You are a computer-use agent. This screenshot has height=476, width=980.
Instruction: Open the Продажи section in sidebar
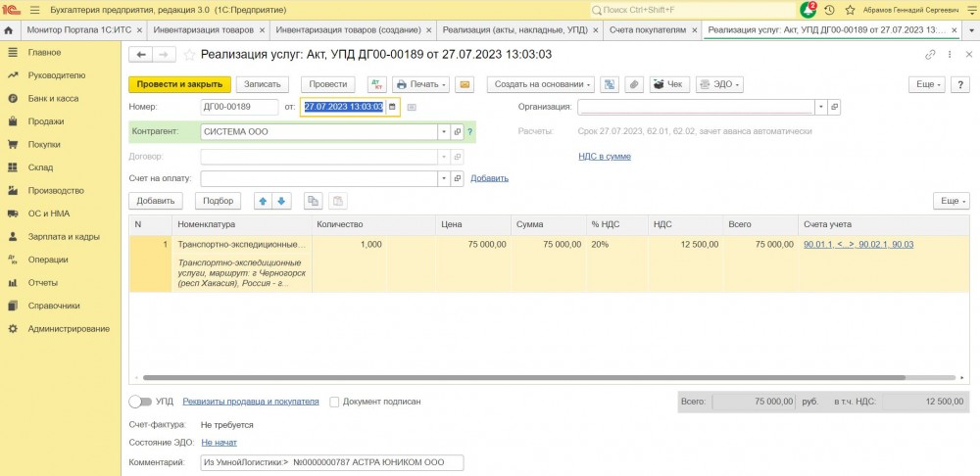tap(45, 121)
